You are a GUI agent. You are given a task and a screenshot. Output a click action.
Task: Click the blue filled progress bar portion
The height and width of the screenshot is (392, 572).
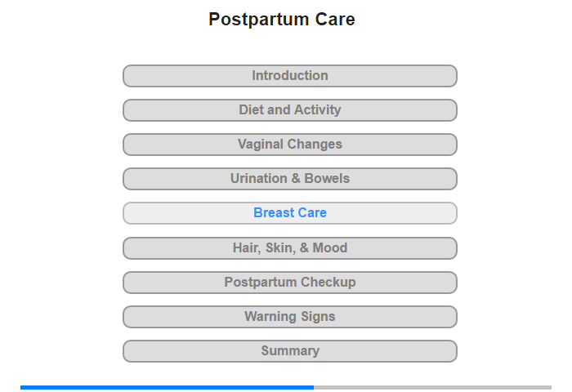pyautogui.click(x=167, y=387)
